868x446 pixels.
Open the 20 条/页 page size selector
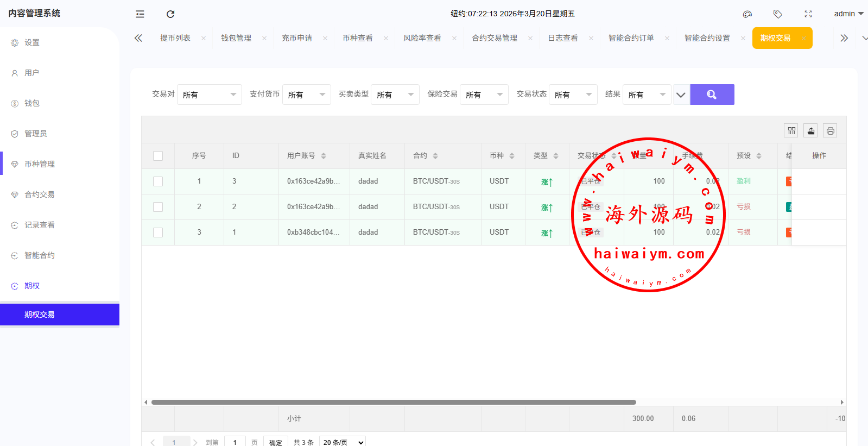click(x=343, y=442)
